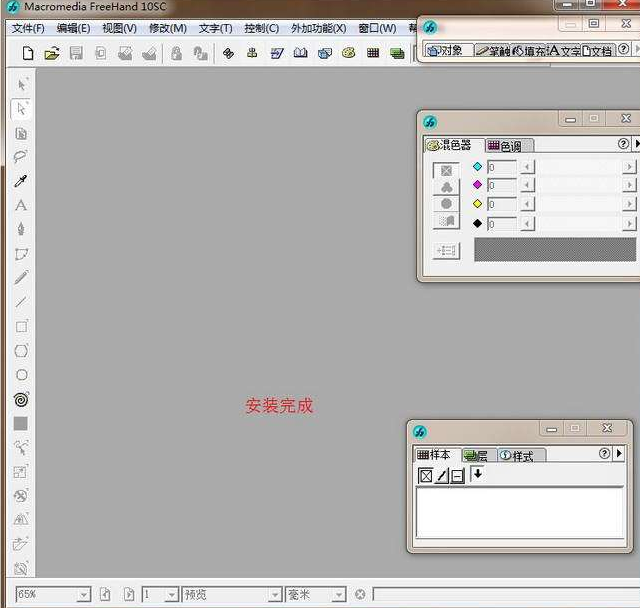The height and width of the screenshot is (608, 640).
Task: Select the Text tool
Action: point(21,205)
